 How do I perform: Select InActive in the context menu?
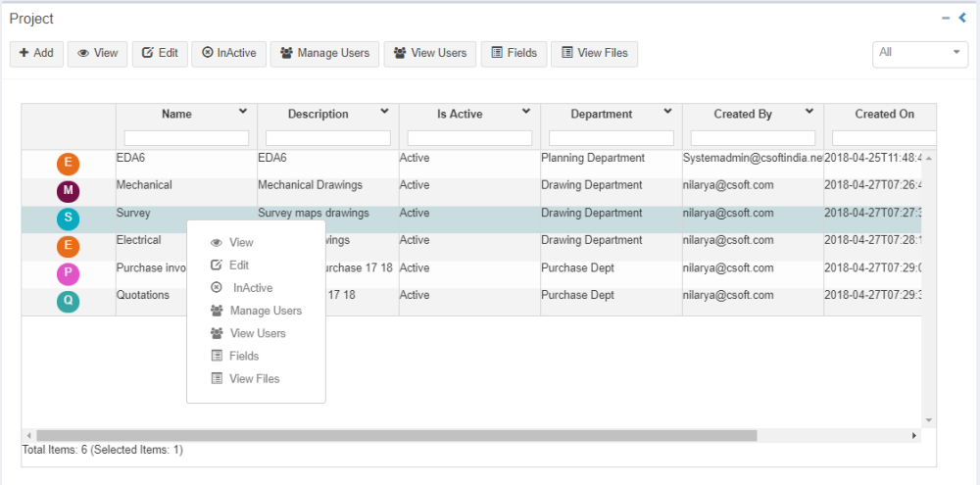click(x=252, y=288)
